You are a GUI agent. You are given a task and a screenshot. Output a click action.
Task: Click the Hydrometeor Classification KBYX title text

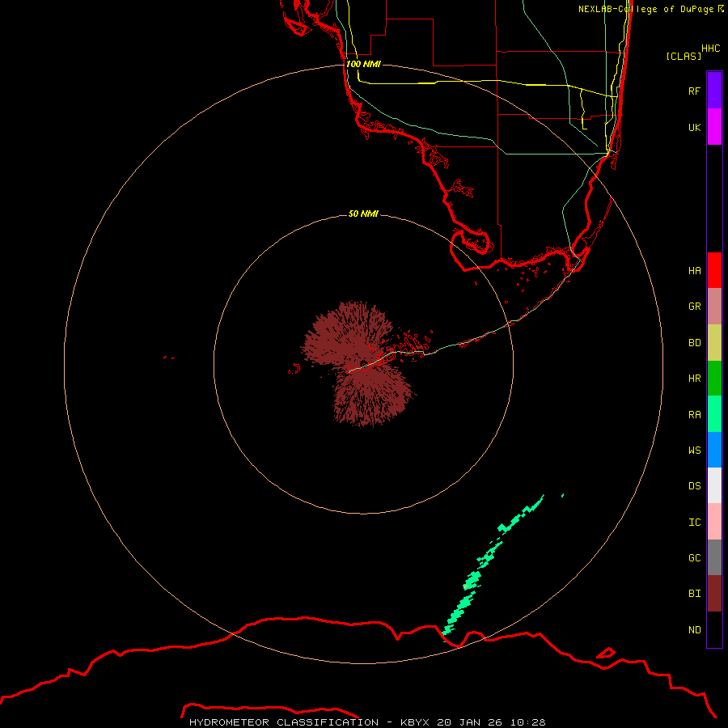pos(367,722)
